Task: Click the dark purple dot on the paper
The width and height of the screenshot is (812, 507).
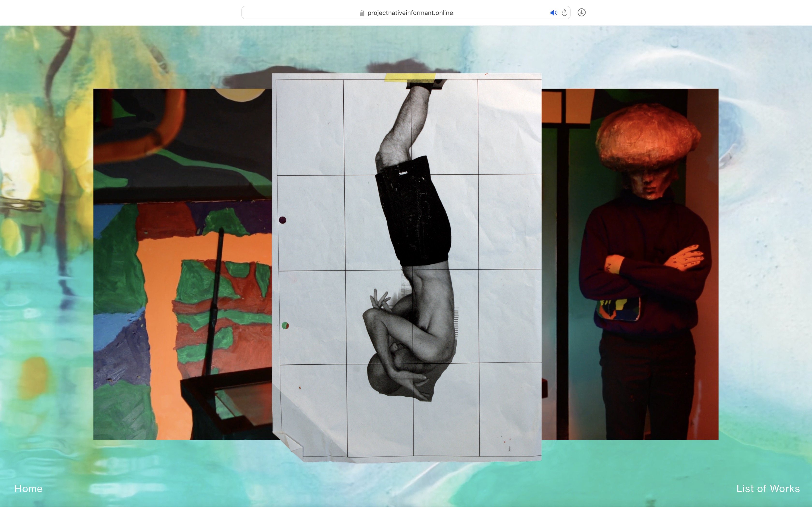Action: point(283,220)
